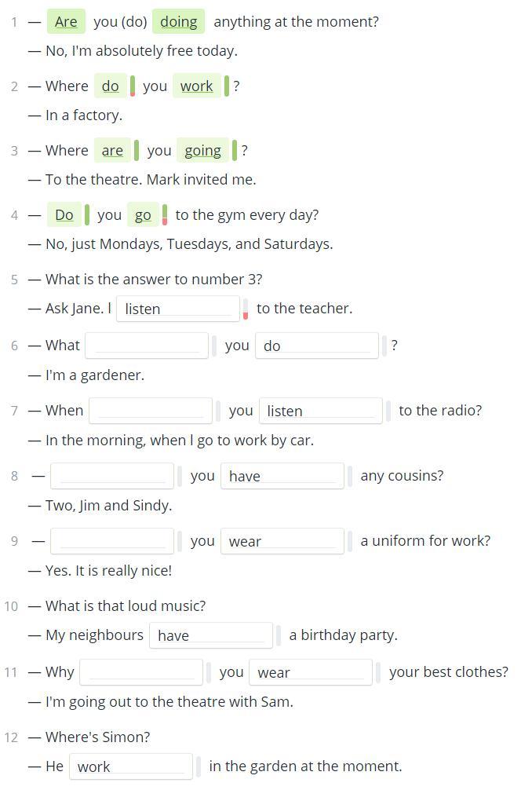Click the 'wear' input before 'your best clothes?'

(x=311, y=672)
